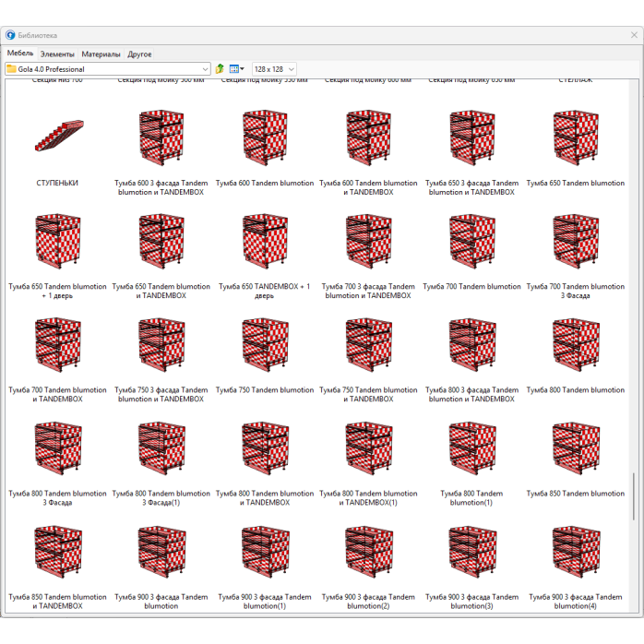
Task: Select Тумба 750 Tandem blumotion и TANDEMBOX thumbnail
Action: [368, 344]
